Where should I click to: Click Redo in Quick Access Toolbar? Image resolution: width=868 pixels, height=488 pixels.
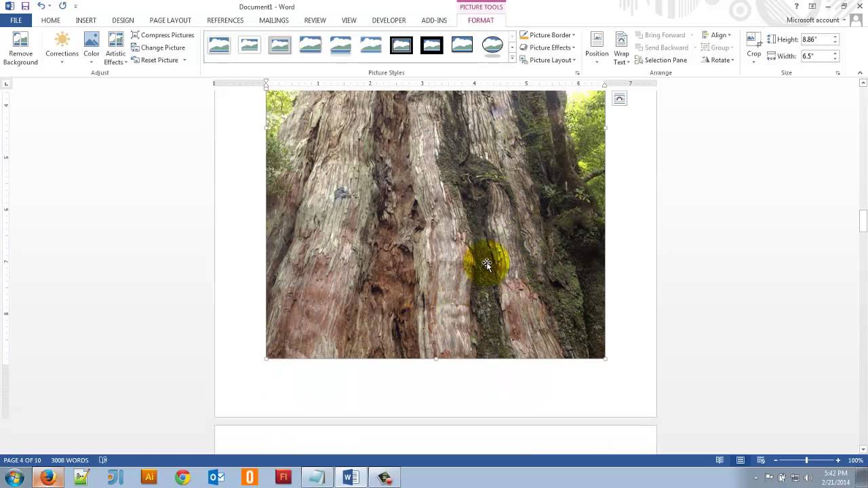pyautogui.click(x=62, y=6)
